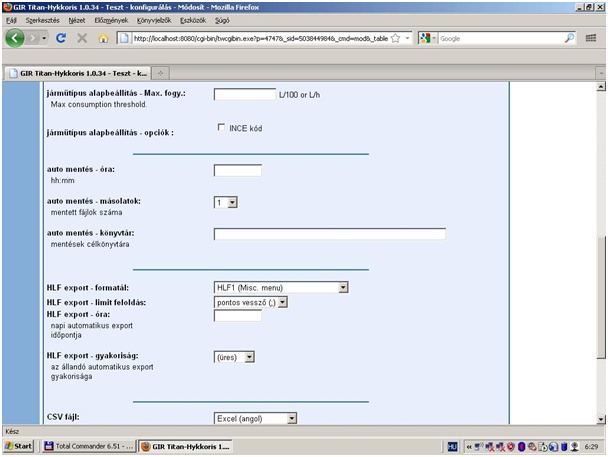Viewport: 608px width, 457px height.
Task: Click the Bluetooth tray icon
Action: (x=521, y=447)
